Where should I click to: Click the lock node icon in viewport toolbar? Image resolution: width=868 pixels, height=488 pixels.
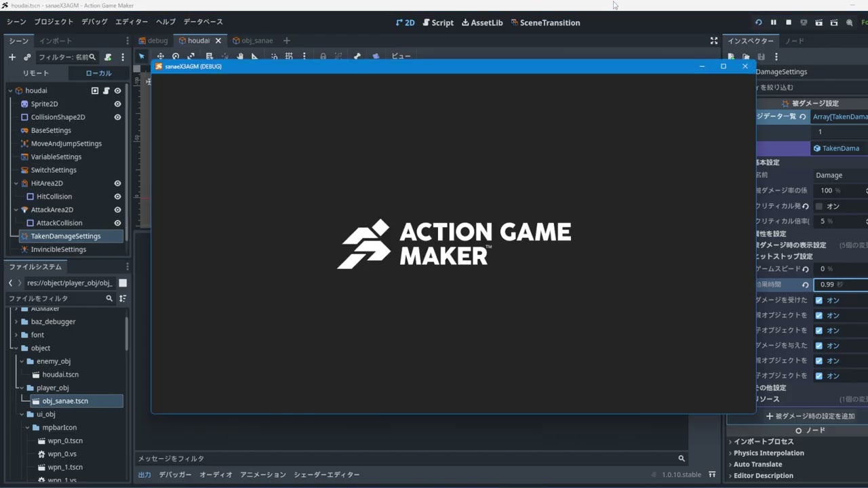pos(323,56)
